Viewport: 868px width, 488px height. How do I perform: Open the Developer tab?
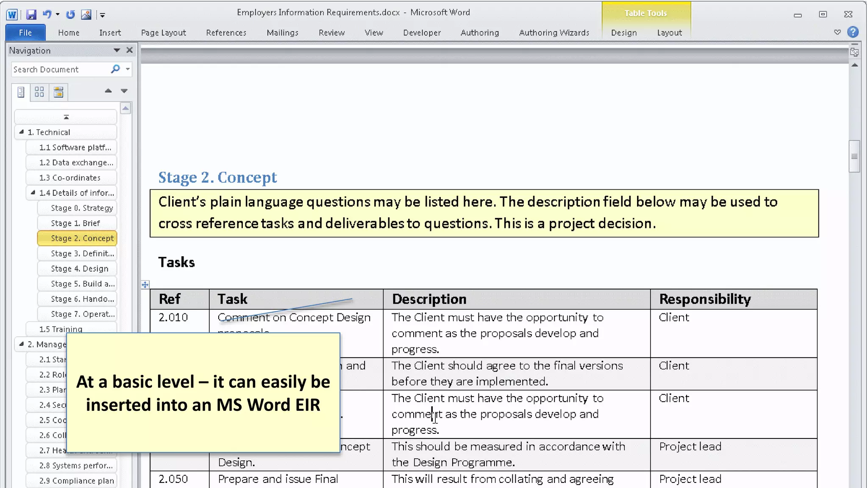[422, 33]
